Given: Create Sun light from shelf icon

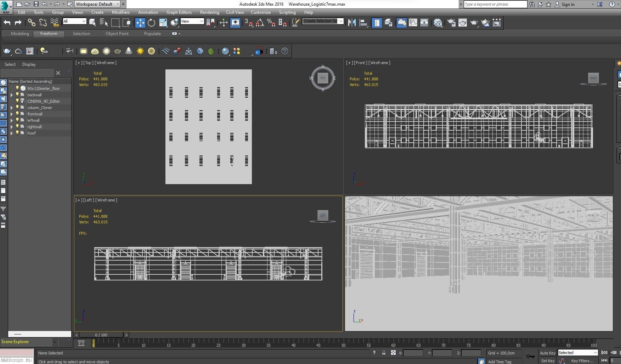Looking at the screenshot, I should [140, 51].
